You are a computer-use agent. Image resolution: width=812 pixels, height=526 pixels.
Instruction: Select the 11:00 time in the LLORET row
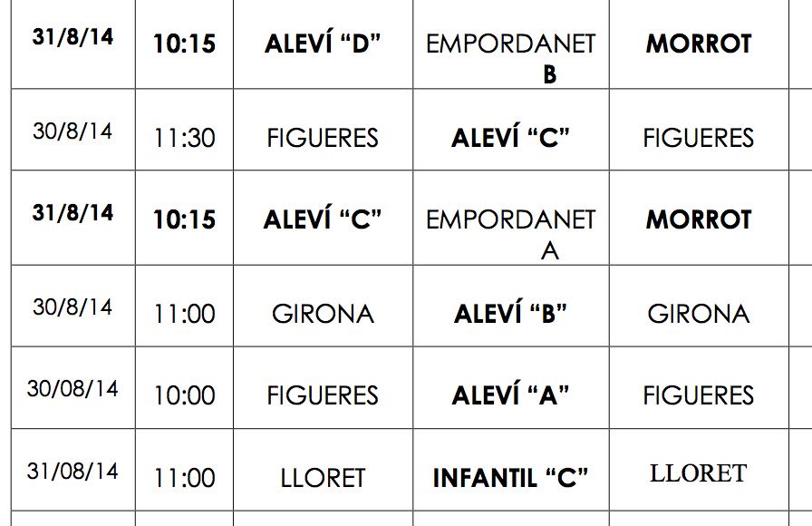184,478
